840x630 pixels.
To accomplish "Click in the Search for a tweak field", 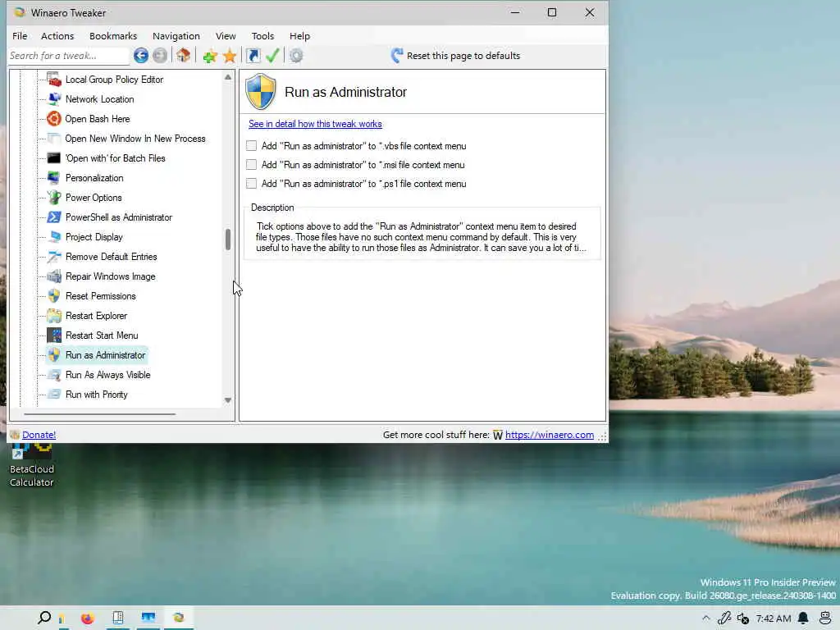I will pyautogui.click(x=68, y=56).
